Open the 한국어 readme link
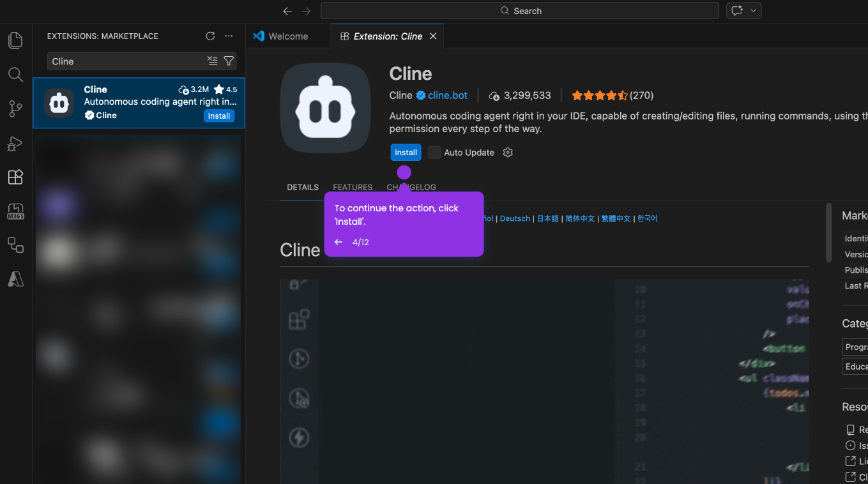The image size is (868, 484). [x=647, y=218]
